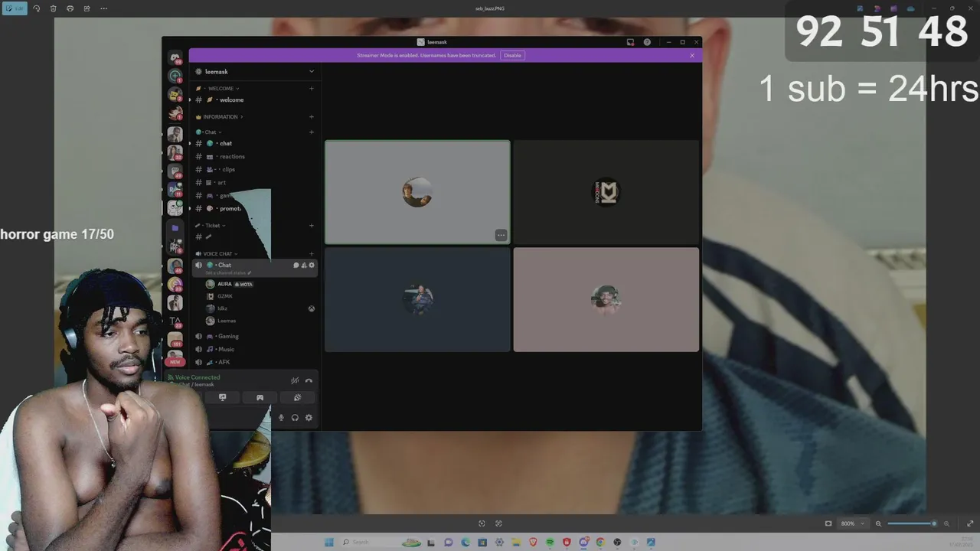Start an activity with controller button

pyautogui.click(x=260, y=397)
